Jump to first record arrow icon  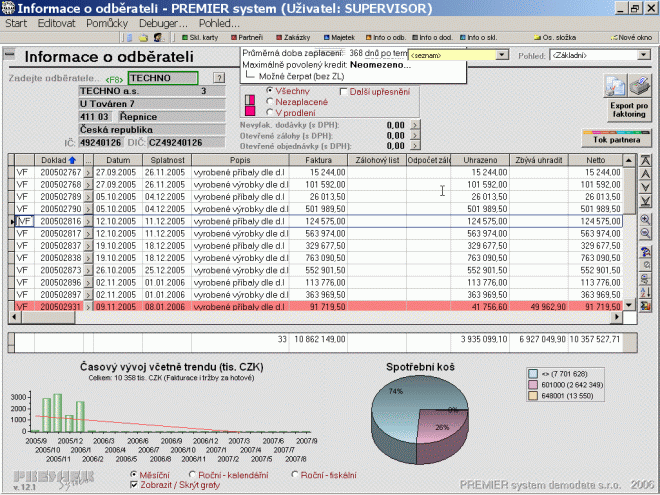tap(645, 160)
